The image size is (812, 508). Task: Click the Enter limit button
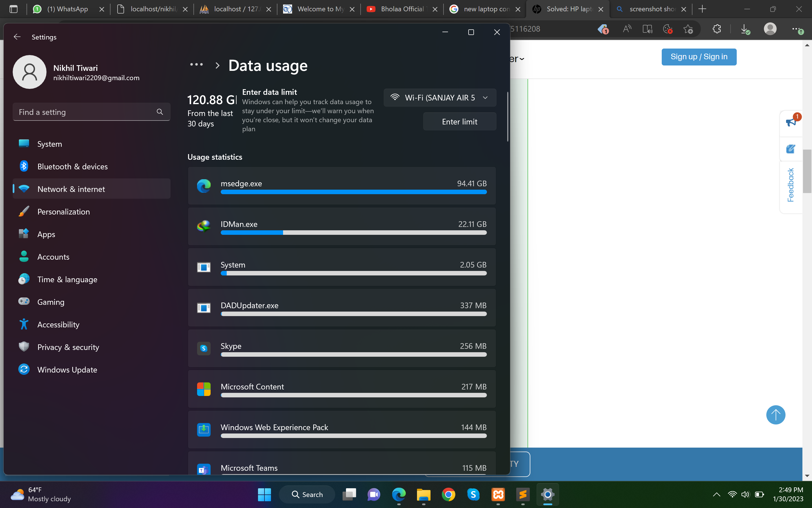459,122
